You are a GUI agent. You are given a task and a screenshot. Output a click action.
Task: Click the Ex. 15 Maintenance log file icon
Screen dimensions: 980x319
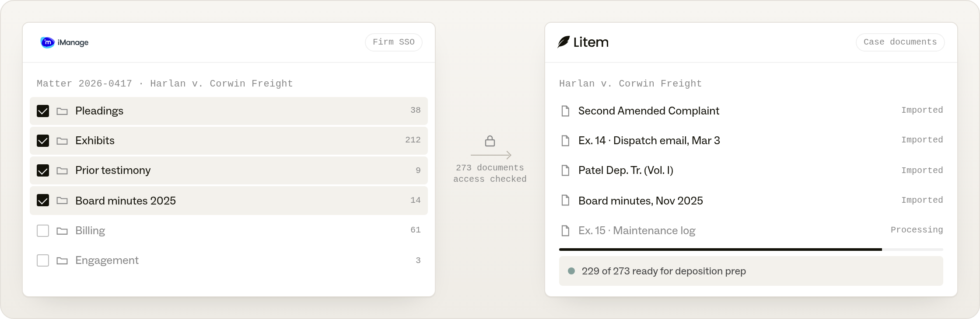click(565, 231)
